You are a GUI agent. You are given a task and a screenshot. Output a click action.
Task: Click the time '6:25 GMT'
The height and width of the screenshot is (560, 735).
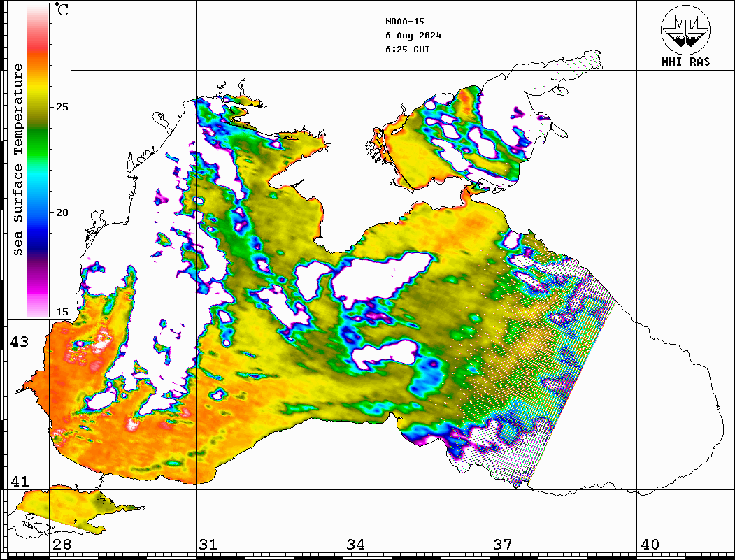(x=407, y=49)
